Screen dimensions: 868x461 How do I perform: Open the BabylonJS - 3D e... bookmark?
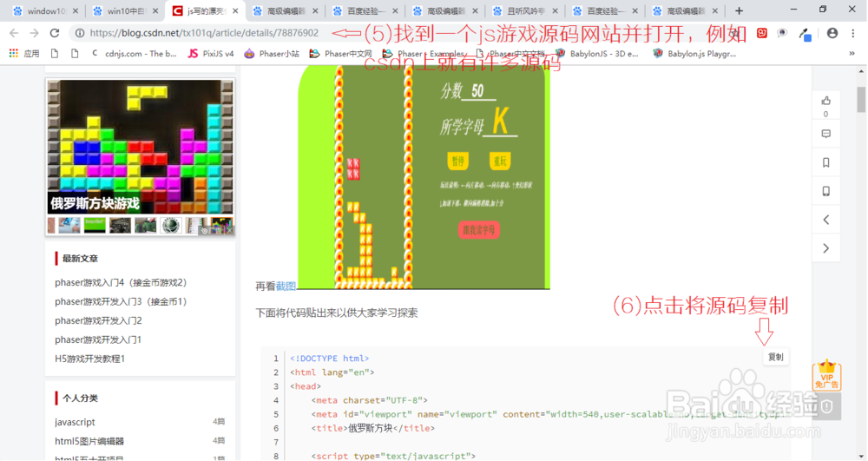click(x=597, y=54)
